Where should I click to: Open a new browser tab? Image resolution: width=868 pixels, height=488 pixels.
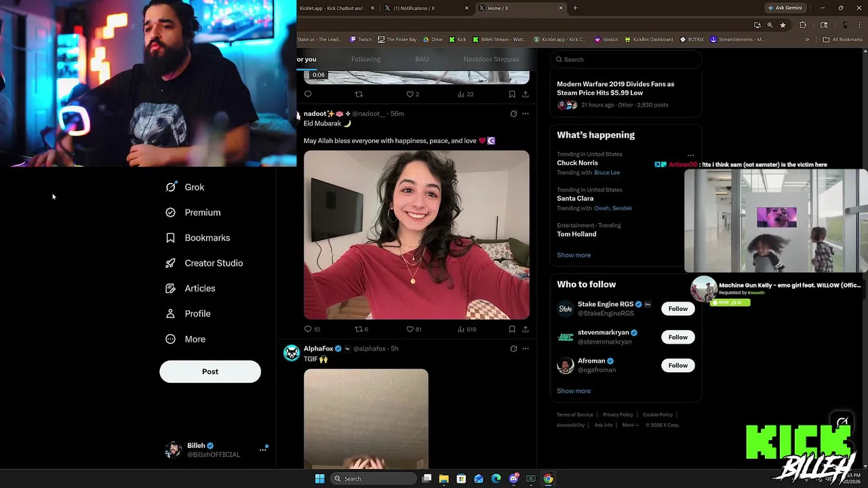click(575, 8)
